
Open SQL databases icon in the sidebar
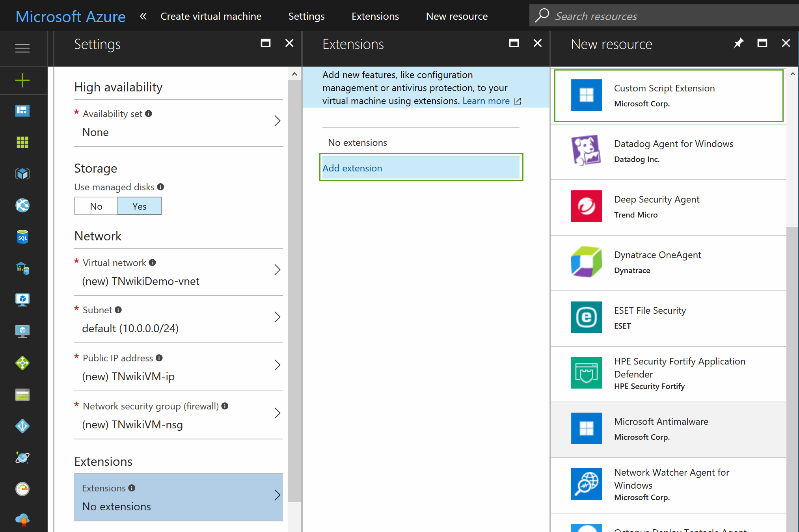pos(22,236)
